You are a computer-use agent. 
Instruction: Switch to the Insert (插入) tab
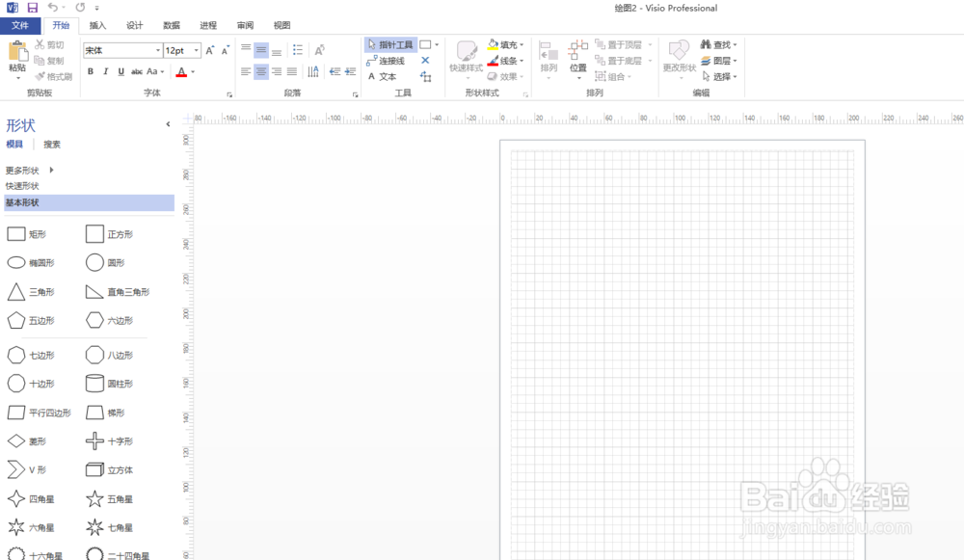(97, 25)
